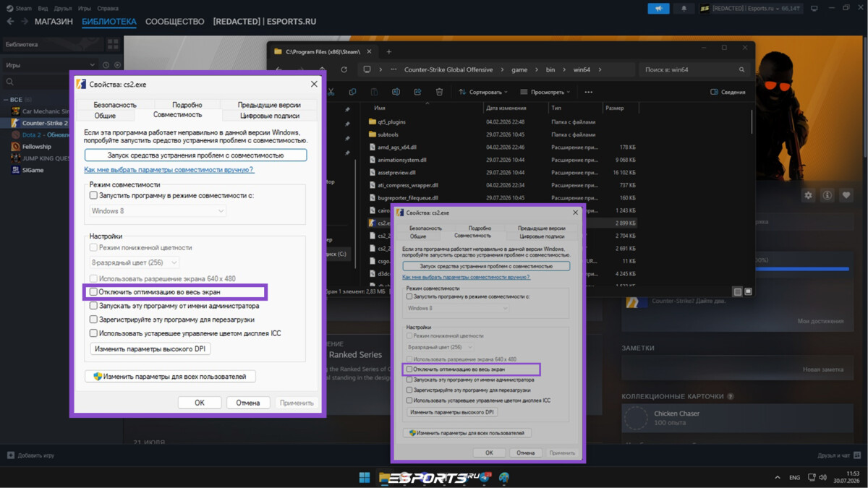This screenshot has width=868, height=488.
Task: Switch the Steam library to grid view
Action: (x=113, y=44)
